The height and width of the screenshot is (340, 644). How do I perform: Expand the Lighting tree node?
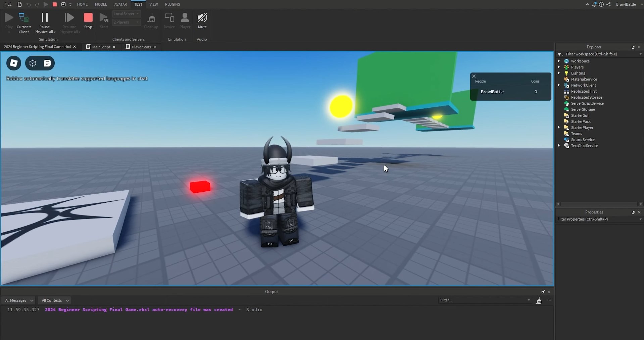pos(559,73)
